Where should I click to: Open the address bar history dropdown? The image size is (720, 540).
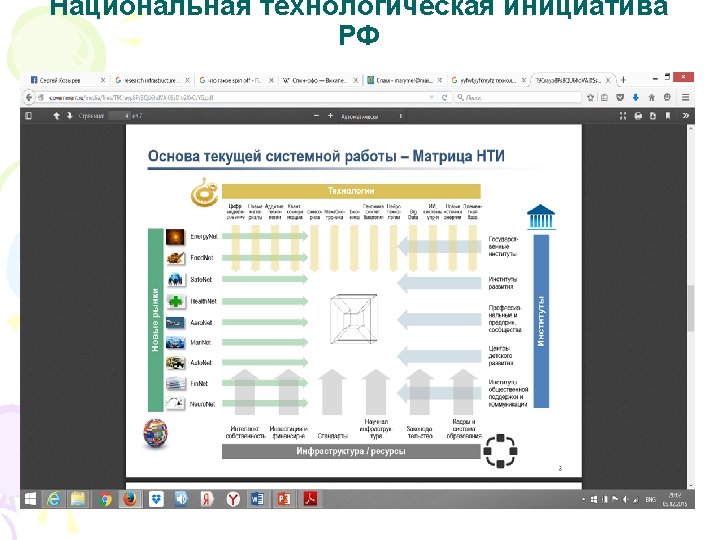[x=432, y=97]
